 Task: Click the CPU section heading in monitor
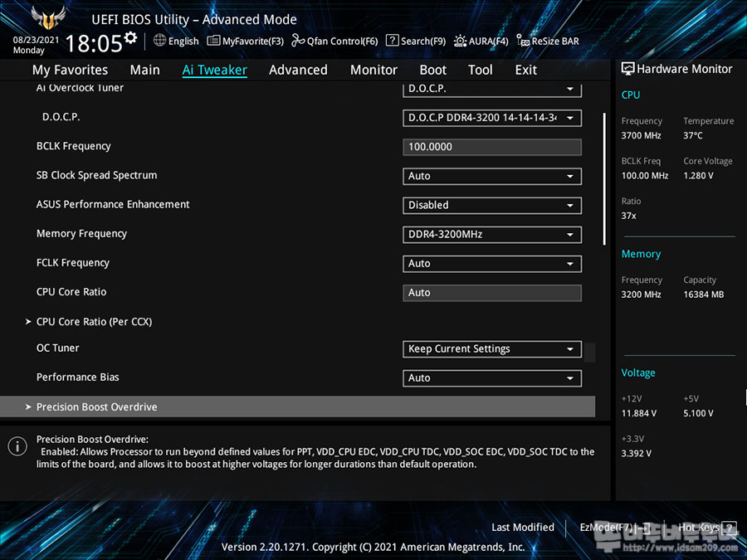(x=630, y=95)
